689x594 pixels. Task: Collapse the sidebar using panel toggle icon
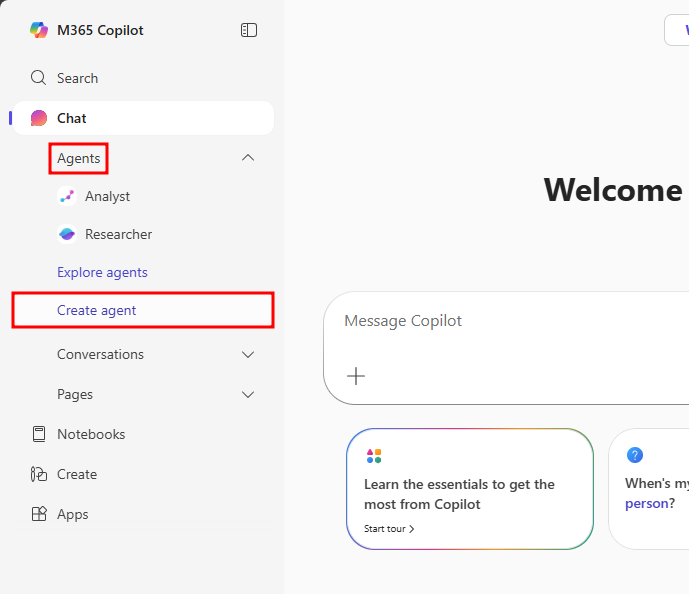pos(249,30)
